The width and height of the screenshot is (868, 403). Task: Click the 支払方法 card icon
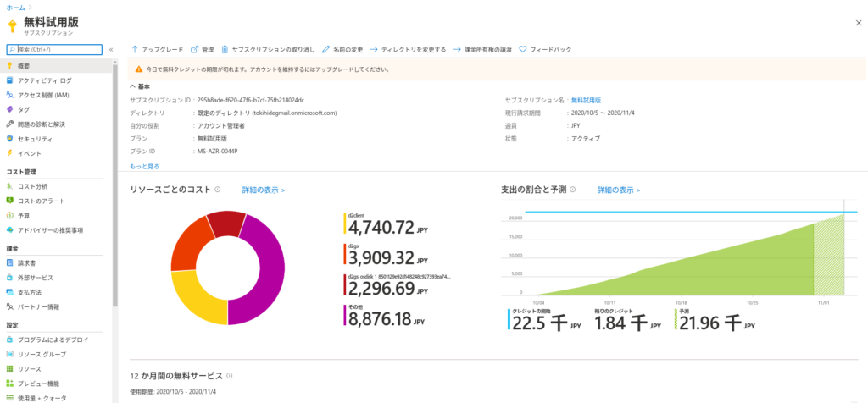[x=10, y=291]
